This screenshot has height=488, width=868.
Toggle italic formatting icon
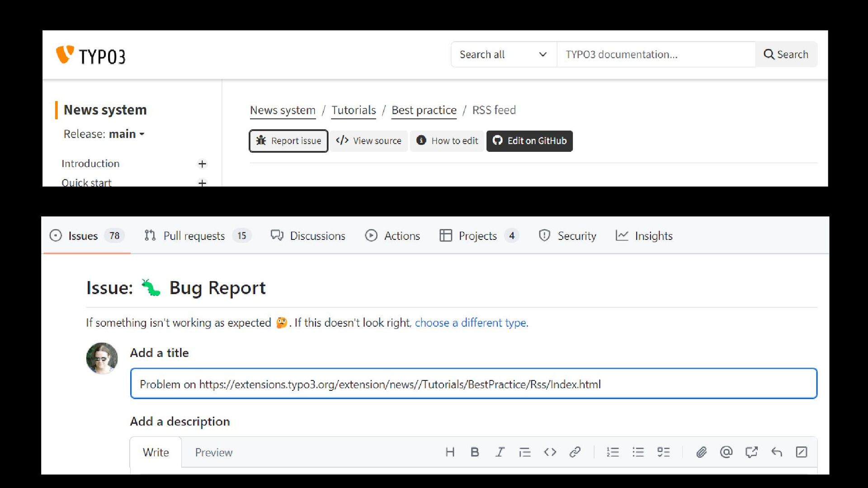tap(500, 452)
